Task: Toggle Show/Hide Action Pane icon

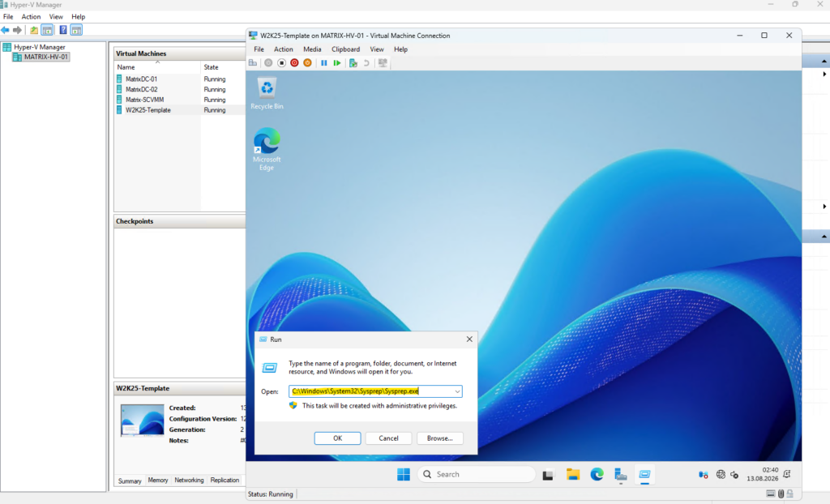Action: pos(76,30)
